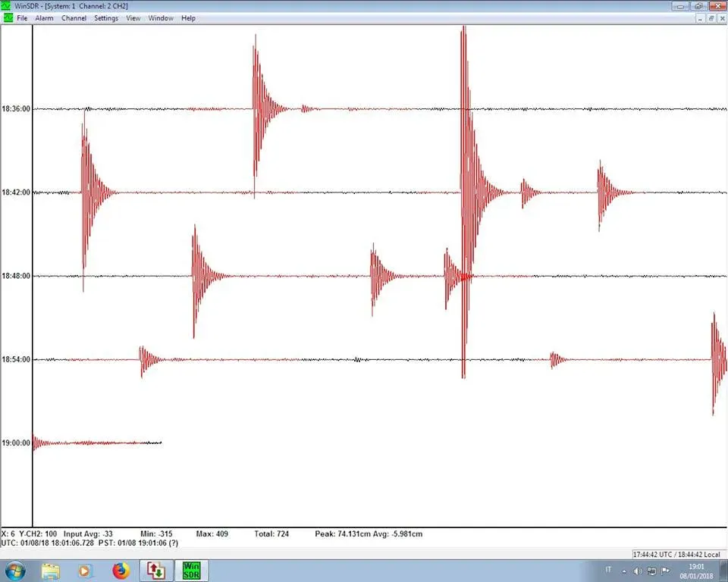This screenshot has width=728, height=582.
Task: Click the 18:54:00 trace time label
Action: 16,359
